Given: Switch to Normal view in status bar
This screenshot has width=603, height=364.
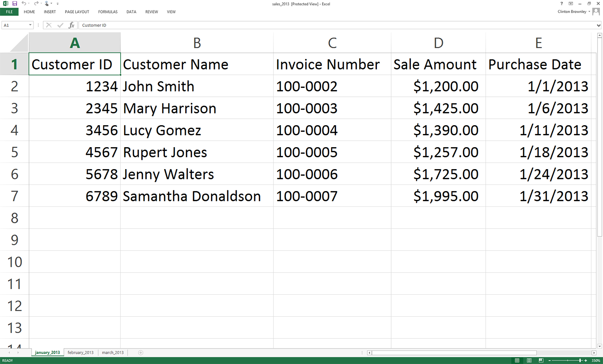Looking at the screenshot, I should click(x=517, y=361).
